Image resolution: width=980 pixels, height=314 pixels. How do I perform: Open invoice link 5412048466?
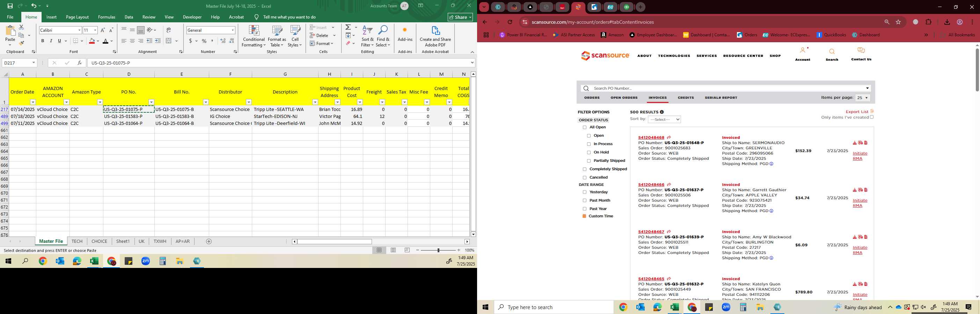tap(651, 185)
